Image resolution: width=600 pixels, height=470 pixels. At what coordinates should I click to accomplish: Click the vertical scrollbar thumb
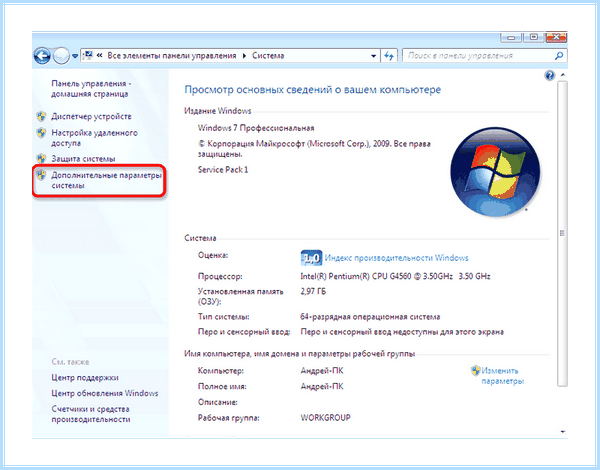(562, 233)
